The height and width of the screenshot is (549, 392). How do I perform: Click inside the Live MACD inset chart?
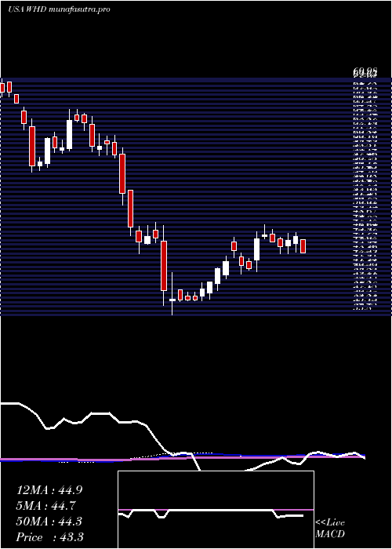(x=216, y=510)
